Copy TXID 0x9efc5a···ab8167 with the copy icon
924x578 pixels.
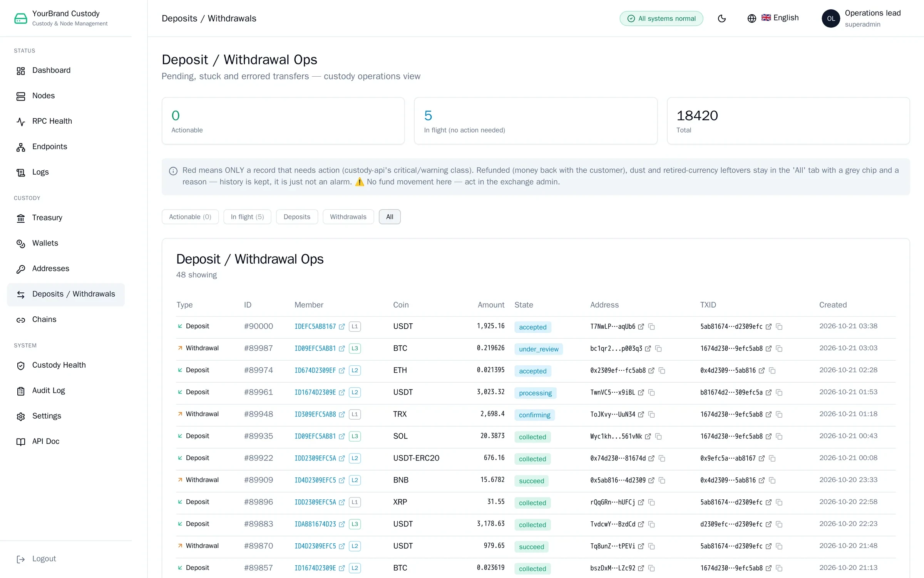(772, 458)
